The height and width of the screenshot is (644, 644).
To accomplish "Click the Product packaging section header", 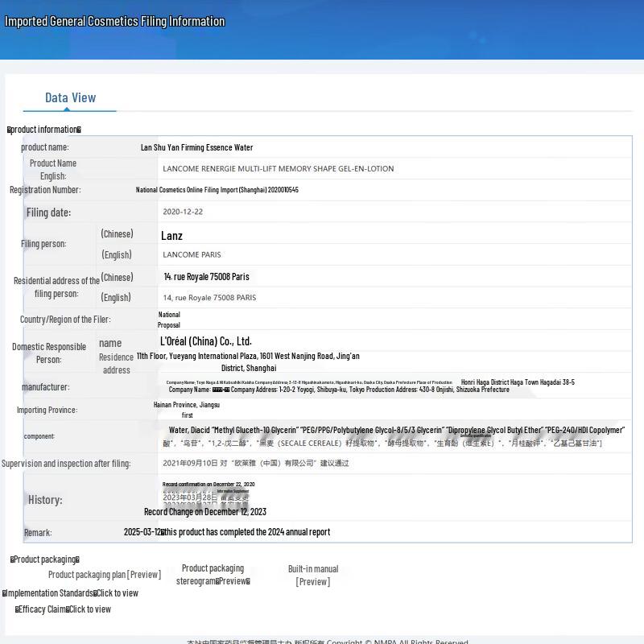I will [45, 559].
